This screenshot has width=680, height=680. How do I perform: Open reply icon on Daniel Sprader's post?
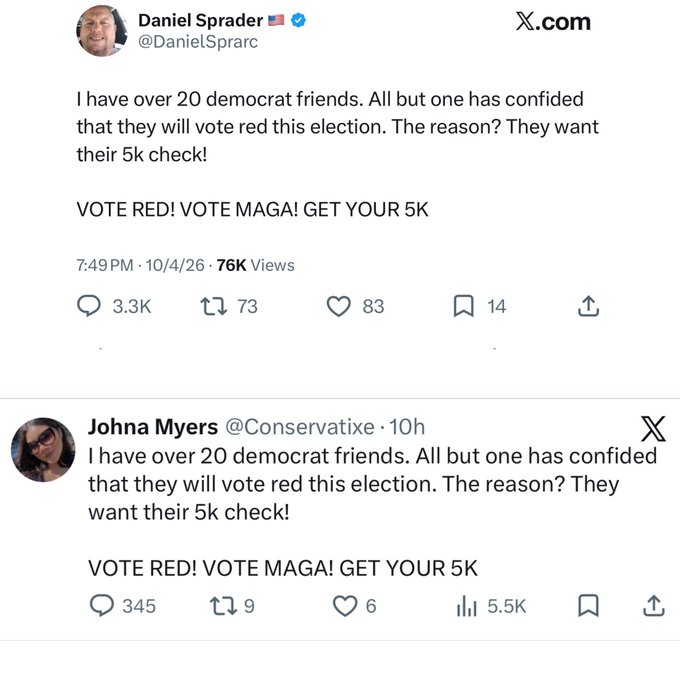[89, 306]
